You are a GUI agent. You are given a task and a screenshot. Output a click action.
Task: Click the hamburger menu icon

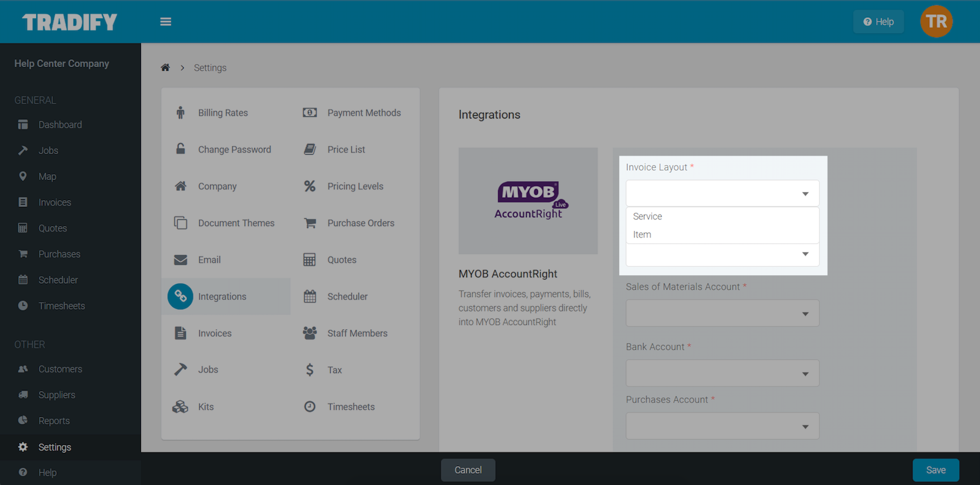click(166, 22)
